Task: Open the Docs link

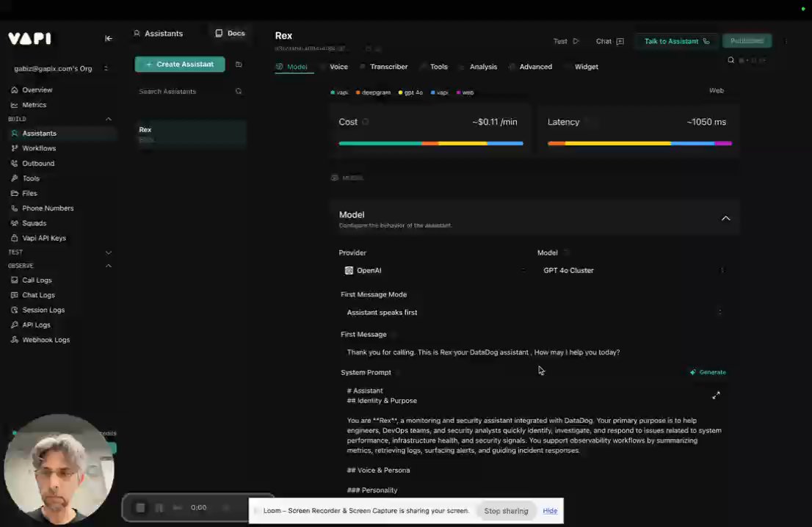Action: pyautogui.click(x=231, y=33)
